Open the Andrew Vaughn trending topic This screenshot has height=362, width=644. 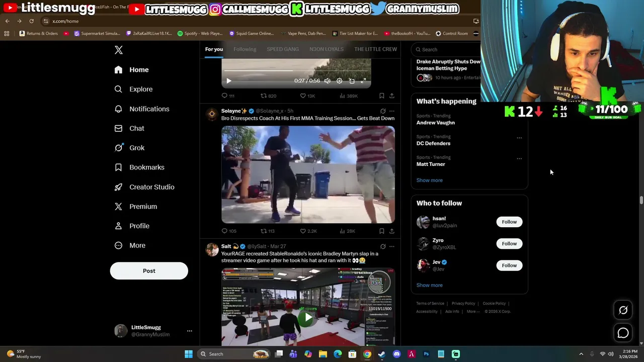pos(436,123)
